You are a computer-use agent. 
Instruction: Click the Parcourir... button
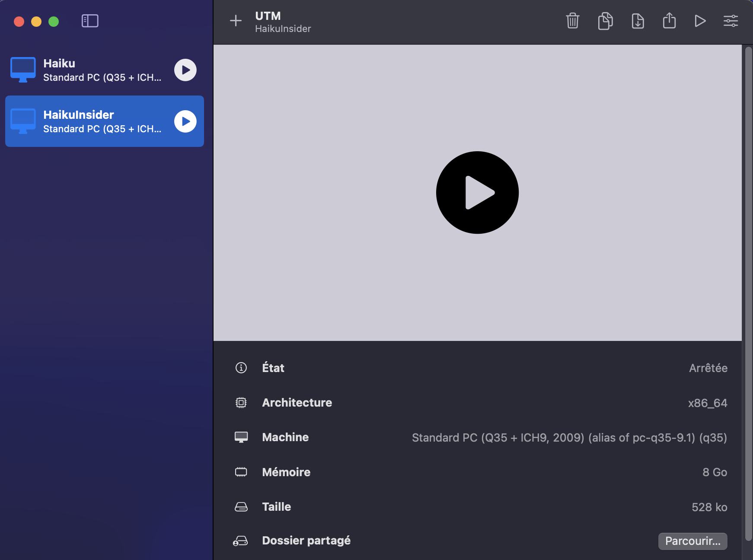692,541
